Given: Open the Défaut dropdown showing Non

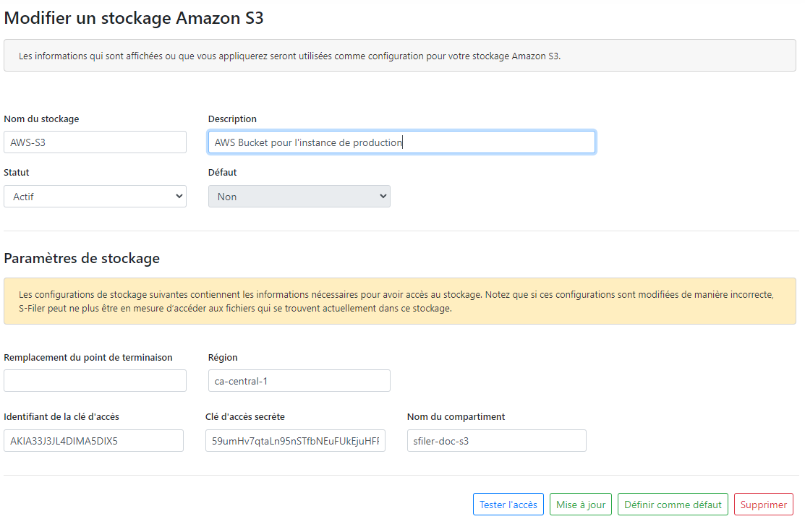Looking at the screenshot, I should 299,197.
